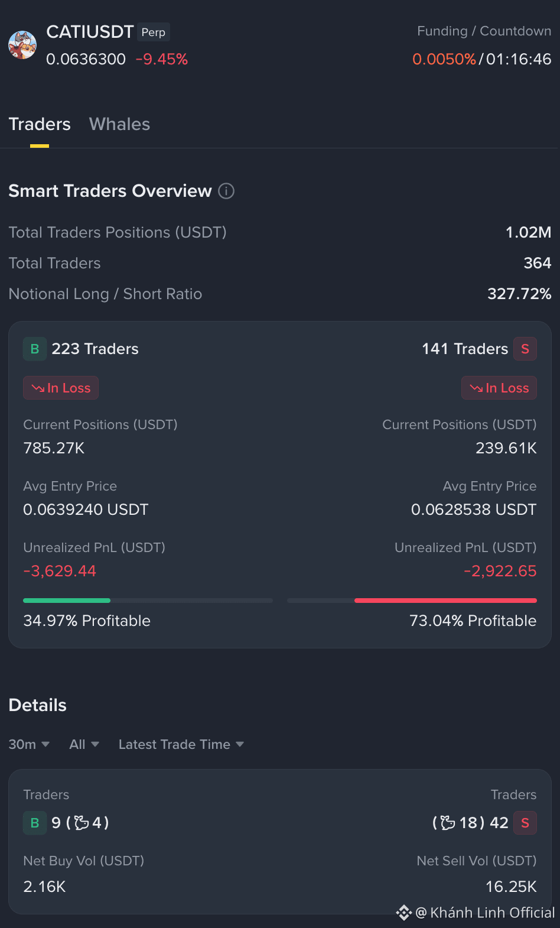Click the funding rate 0.0050% value
Image resolution: width=560 pixels, height=928 pixels.
pyautogui.click(x=444, y=59)
